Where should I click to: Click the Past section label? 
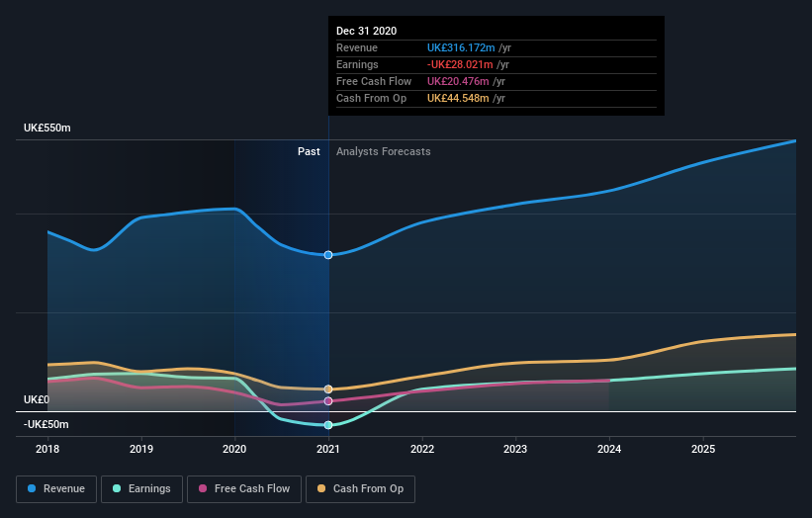click(309, 151)
